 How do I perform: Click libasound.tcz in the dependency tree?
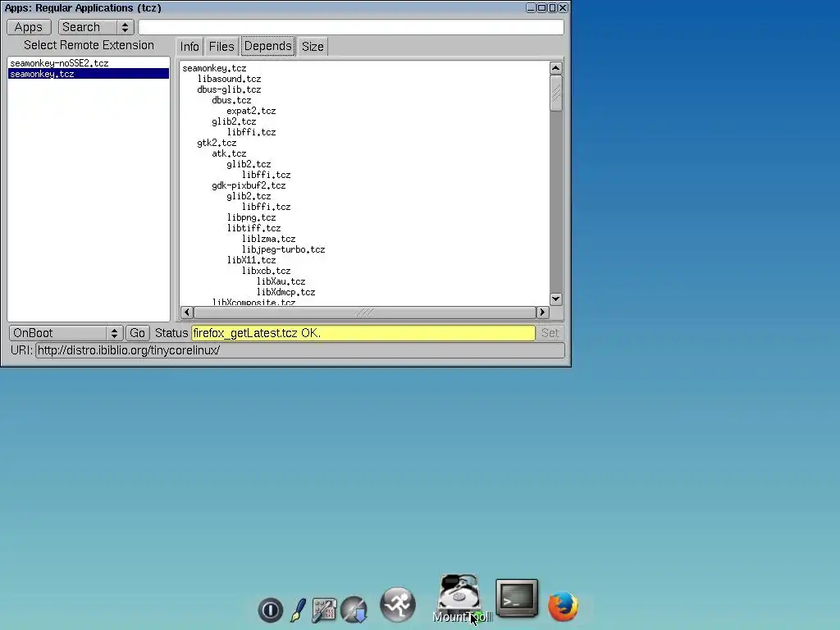pyautogui.click(x=230, y=79)
